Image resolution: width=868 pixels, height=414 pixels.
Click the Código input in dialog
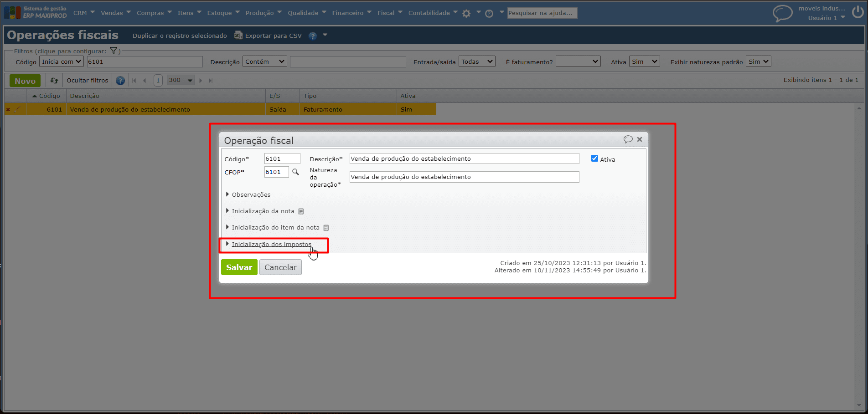pyautogui.click(x=282, y=158)
